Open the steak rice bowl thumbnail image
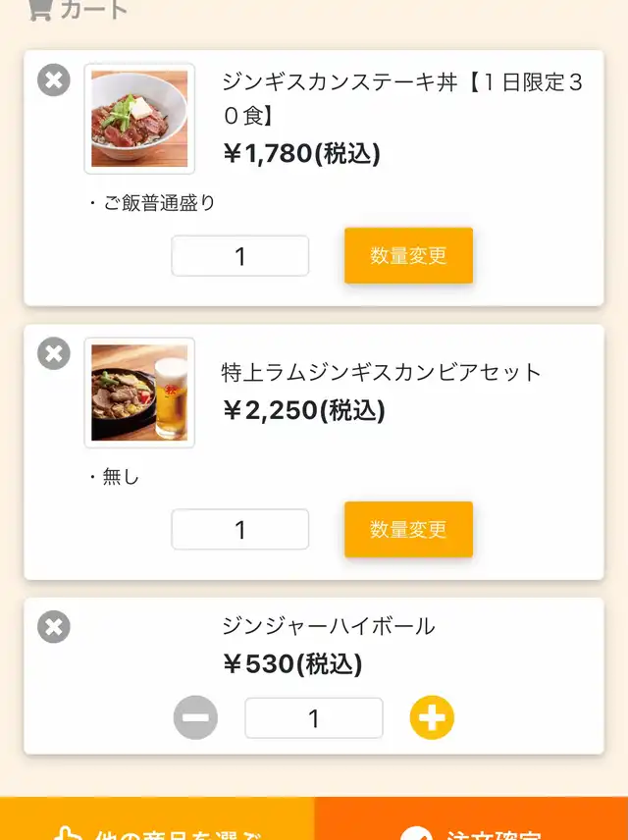628x840 pixels. tap(139, 119)
